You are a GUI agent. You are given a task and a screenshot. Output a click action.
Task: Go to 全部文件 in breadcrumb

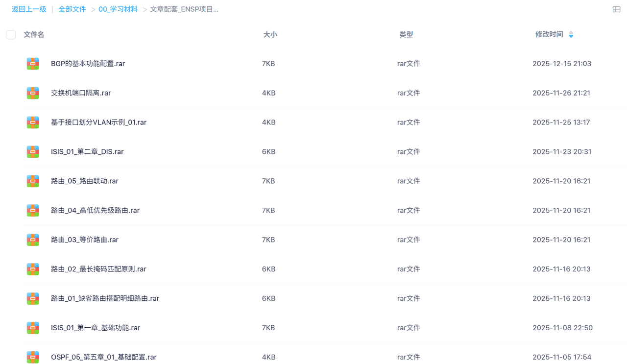pos(72,9)
